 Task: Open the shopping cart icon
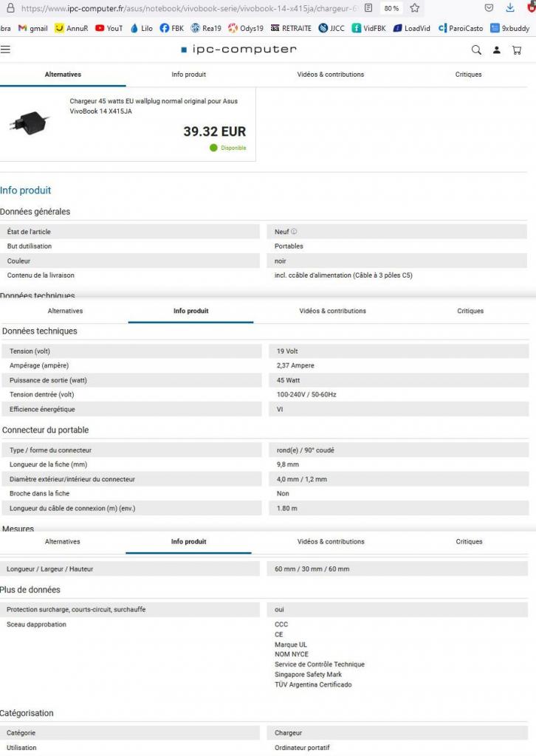516,49
